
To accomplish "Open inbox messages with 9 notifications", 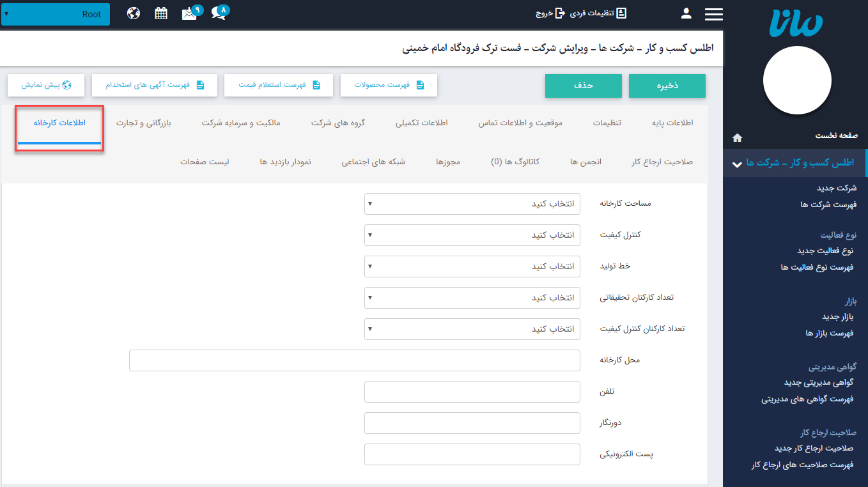I will point(189,13).
